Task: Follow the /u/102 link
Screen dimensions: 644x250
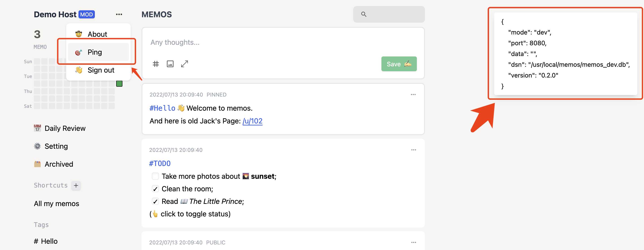Action: coord(252,121)
